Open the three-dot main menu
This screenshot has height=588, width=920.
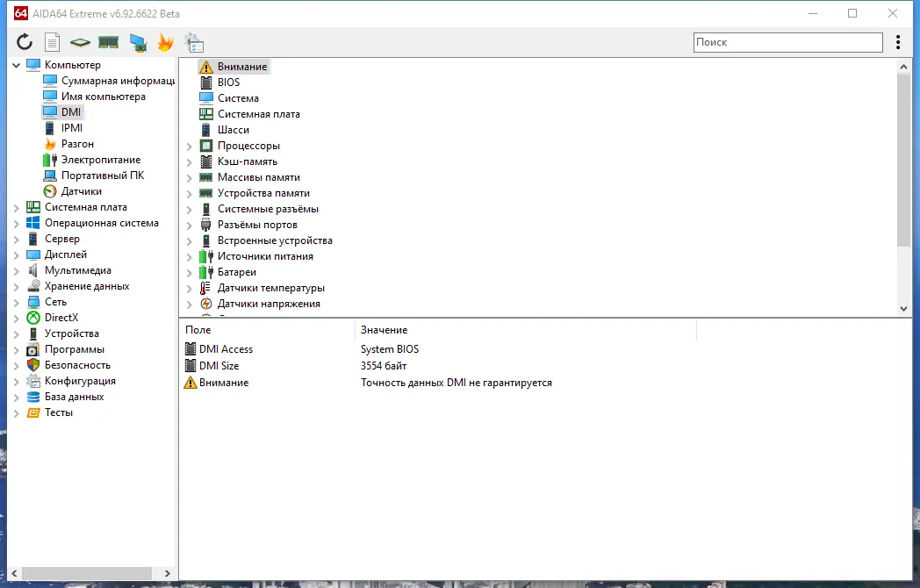[x=898, y=41]
